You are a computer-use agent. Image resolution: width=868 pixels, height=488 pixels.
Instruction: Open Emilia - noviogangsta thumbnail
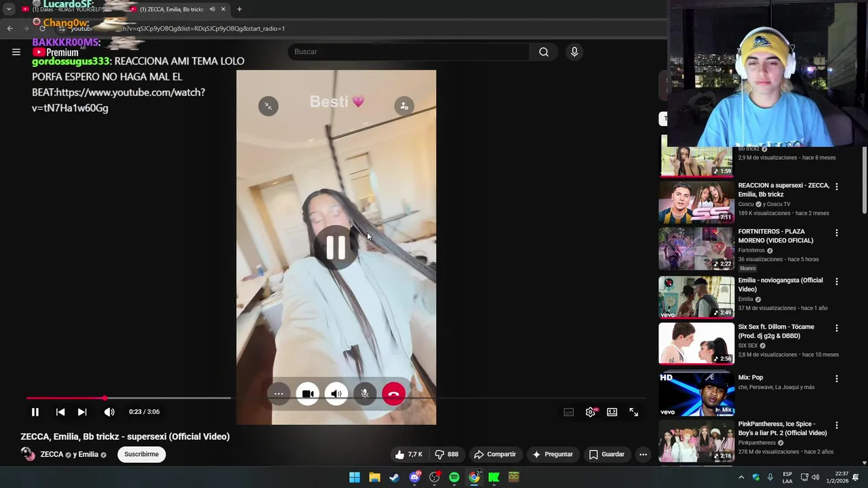696,297
